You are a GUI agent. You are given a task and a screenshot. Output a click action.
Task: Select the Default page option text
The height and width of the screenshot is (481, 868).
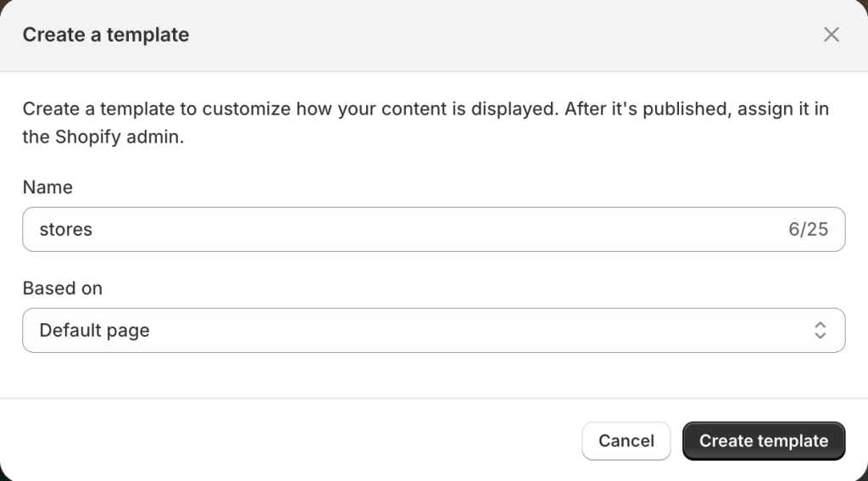[94, 331]
